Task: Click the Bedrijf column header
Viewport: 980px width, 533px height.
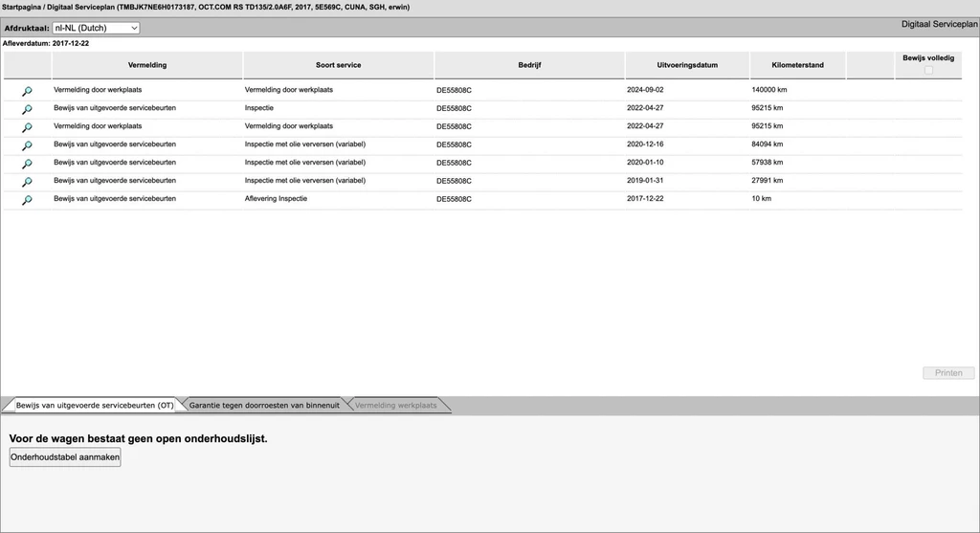Action: coord(529,65)
